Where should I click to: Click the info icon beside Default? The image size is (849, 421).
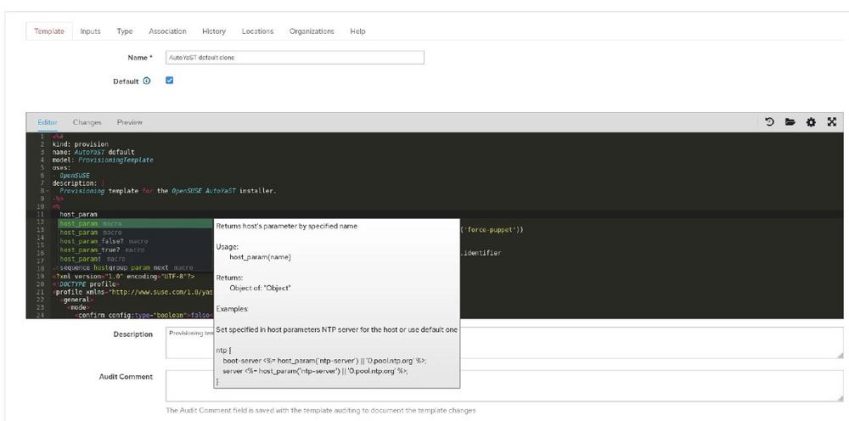click(x=146, y=81)
